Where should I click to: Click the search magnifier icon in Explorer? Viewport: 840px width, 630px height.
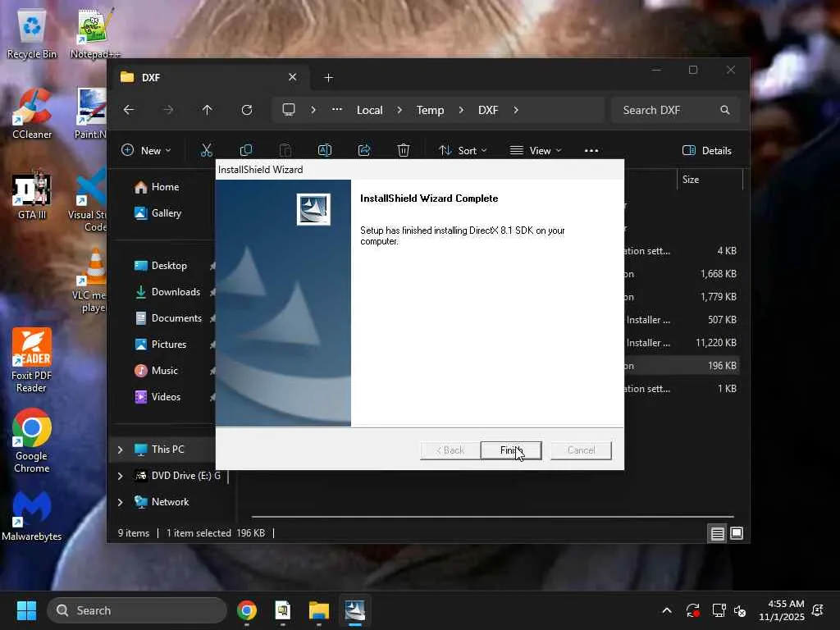click(x=725, y=110)
